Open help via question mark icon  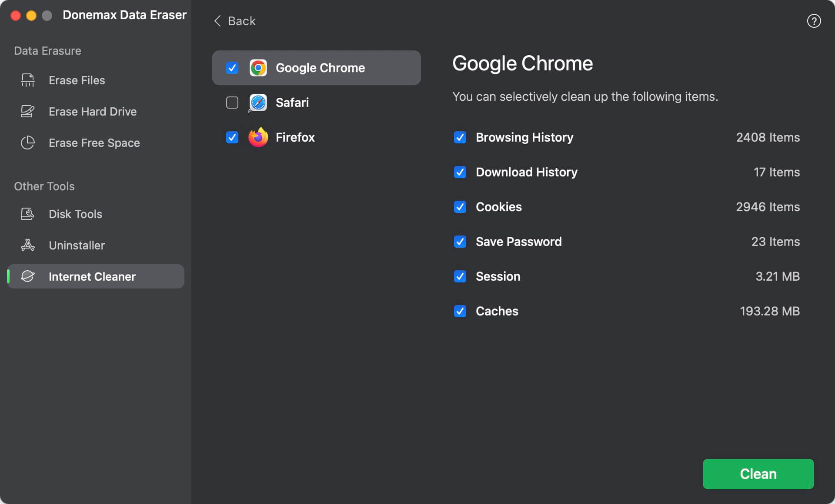(x=814, y=21)
